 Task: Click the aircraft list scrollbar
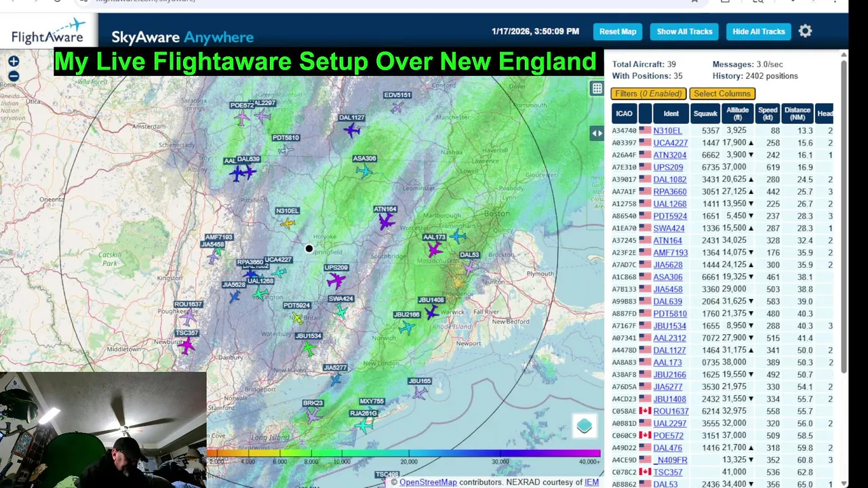(x=844, y=217)
